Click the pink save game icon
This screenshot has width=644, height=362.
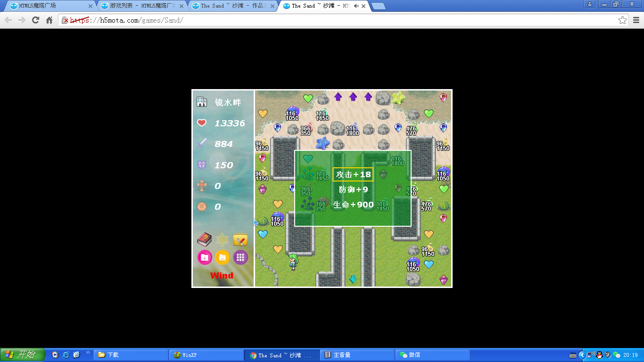click(204, 257)
